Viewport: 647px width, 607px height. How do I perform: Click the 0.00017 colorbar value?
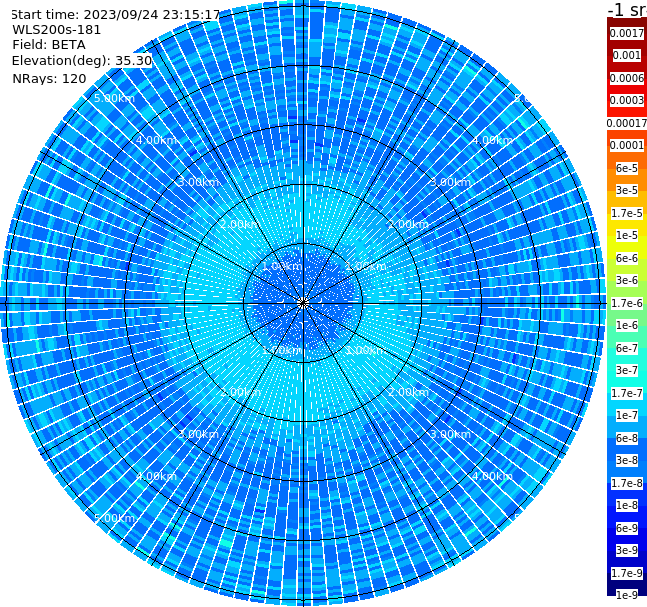(627, 123)
